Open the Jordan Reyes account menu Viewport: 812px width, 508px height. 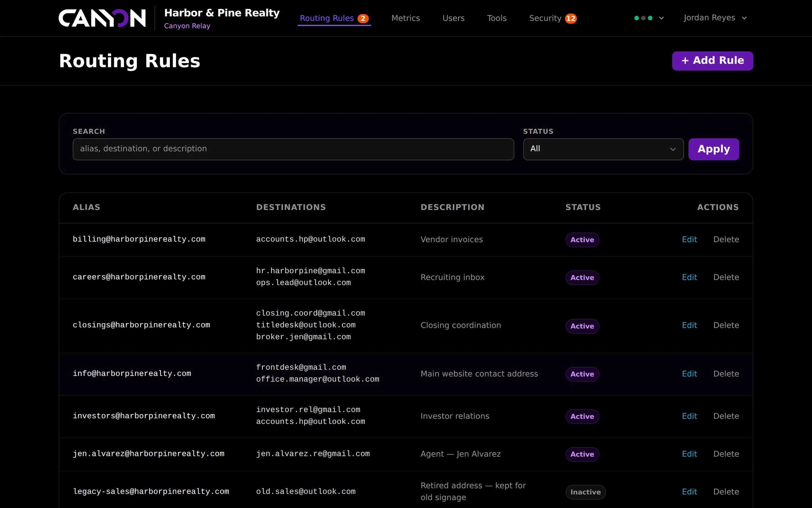[x=715, y=18]
